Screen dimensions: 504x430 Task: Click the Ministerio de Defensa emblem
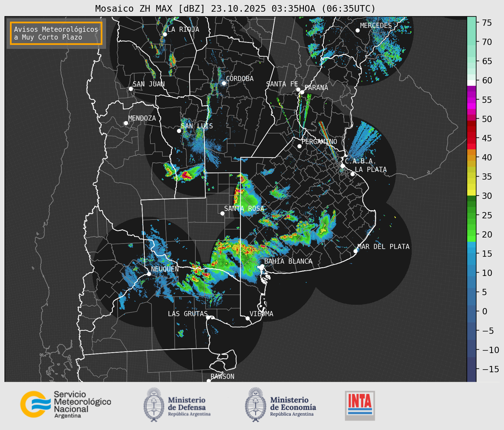[x=154, y=405]
